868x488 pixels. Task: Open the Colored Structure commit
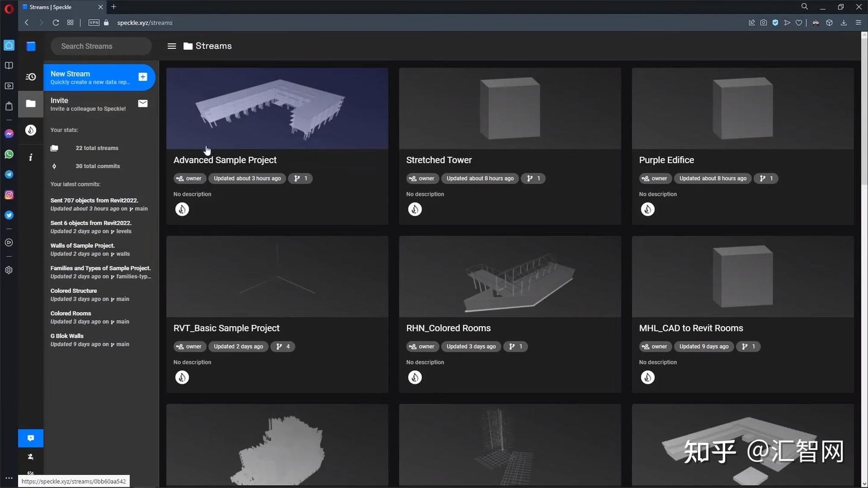(90, 295)
